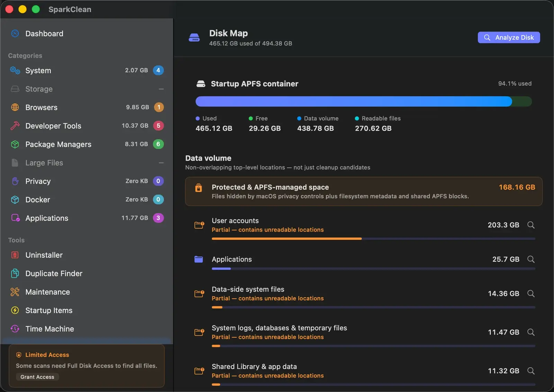Click the 94.1% used label
Viewport: 554px width, 392px height.
(515, 83)
